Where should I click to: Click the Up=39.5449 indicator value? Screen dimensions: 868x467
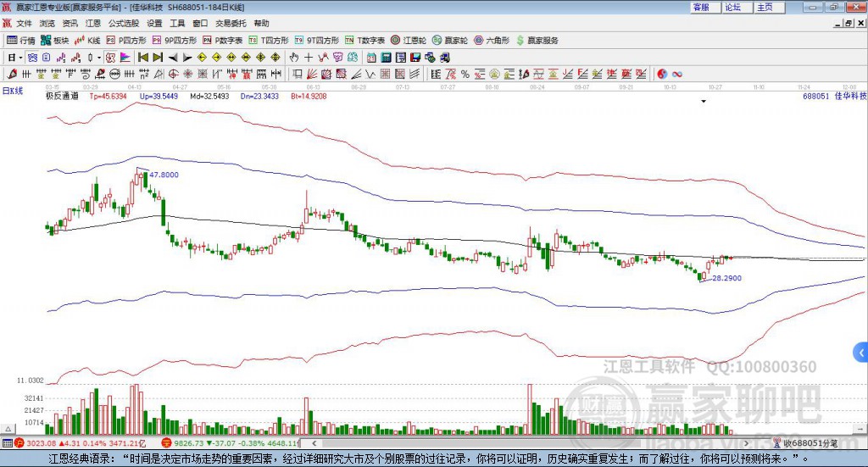coord(159,96)
